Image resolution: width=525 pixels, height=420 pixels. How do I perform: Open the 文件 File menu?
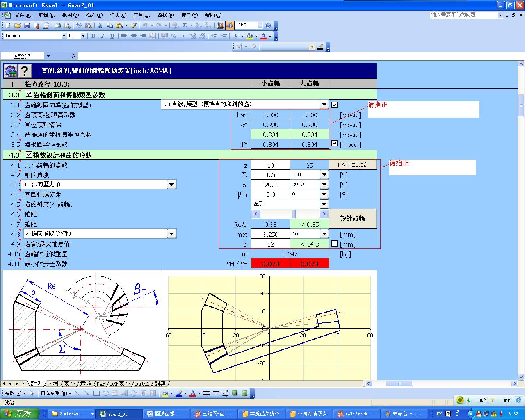pyautogui.click(x=23, y=15)
